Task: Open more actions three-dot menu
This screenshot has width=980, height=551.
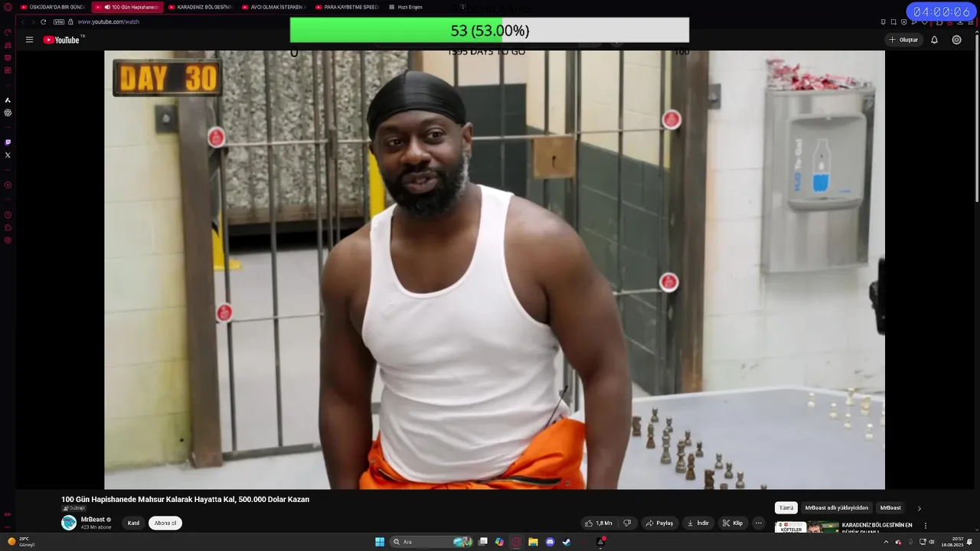Action: (759, 523)
